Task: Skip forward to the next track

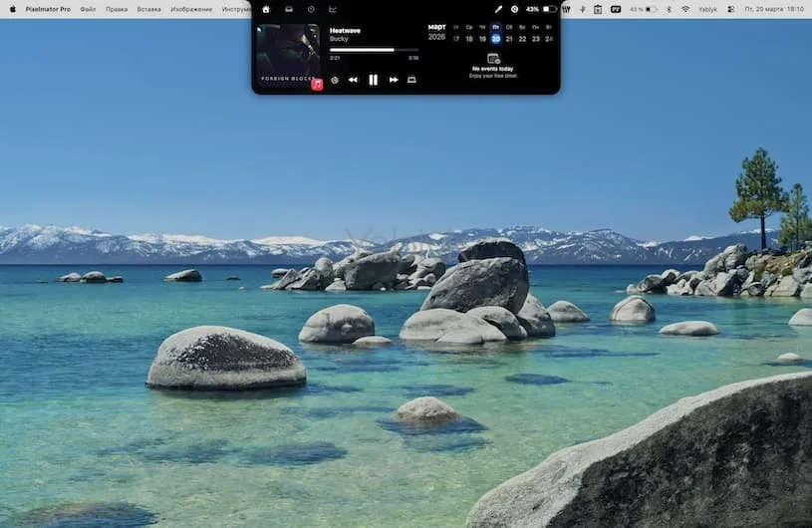Action: (394, 80)
